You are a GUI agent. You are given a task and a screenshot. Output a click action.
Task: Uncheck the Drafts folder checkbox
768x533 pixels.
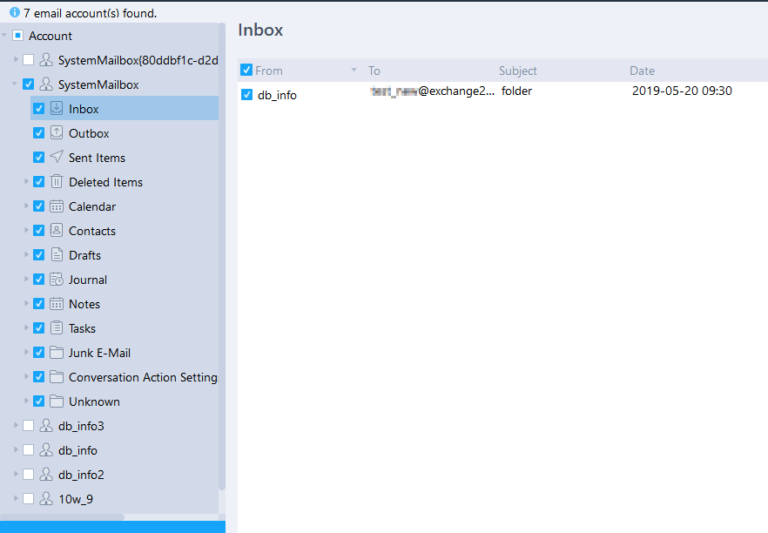coord(39,255)
